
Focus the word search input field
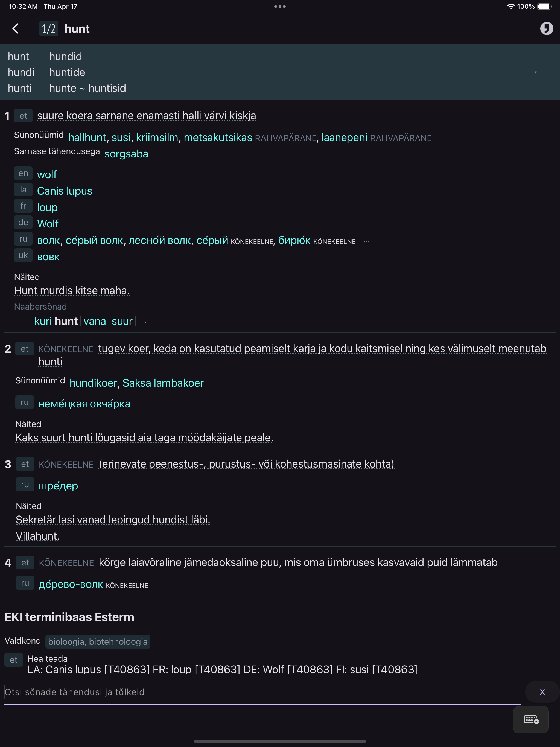[x=262, y=692]
